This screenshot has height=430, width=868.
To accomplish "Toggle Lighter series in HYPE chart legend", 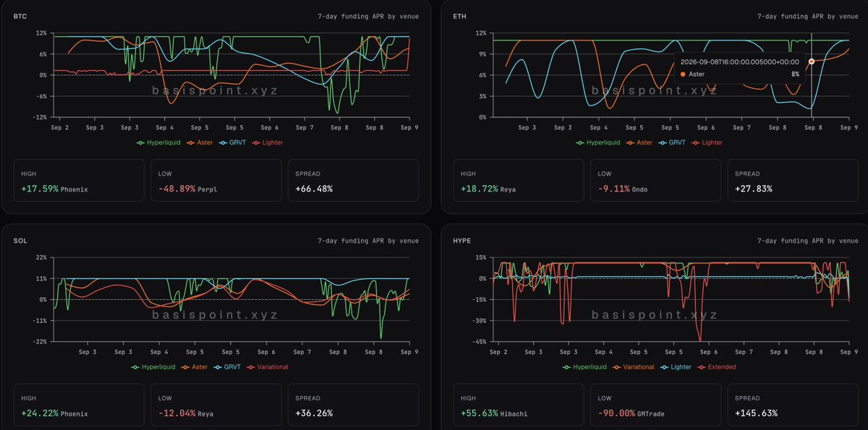I will click(x=675, y=367).
